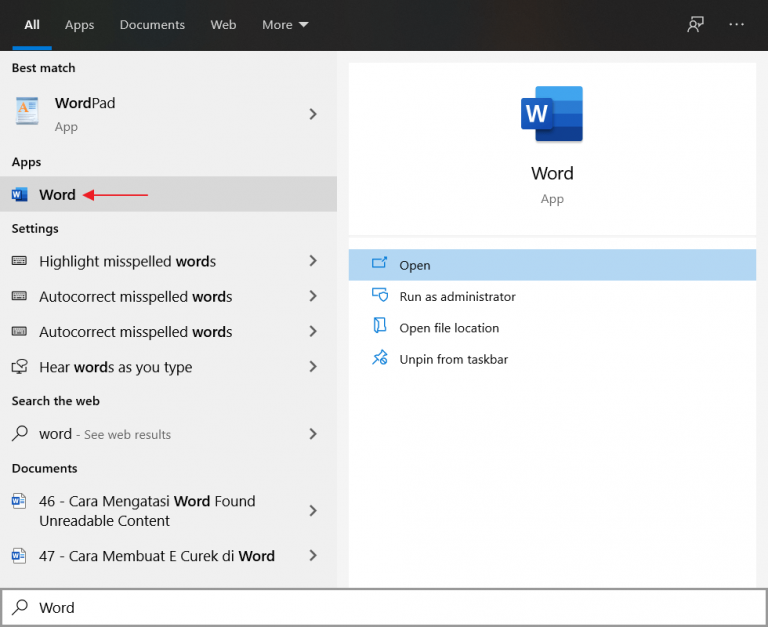The image size is (768, 627).
Task: Click the large Word logo in the preview pane
Action: pyautogui.click(x=552, y=114)
